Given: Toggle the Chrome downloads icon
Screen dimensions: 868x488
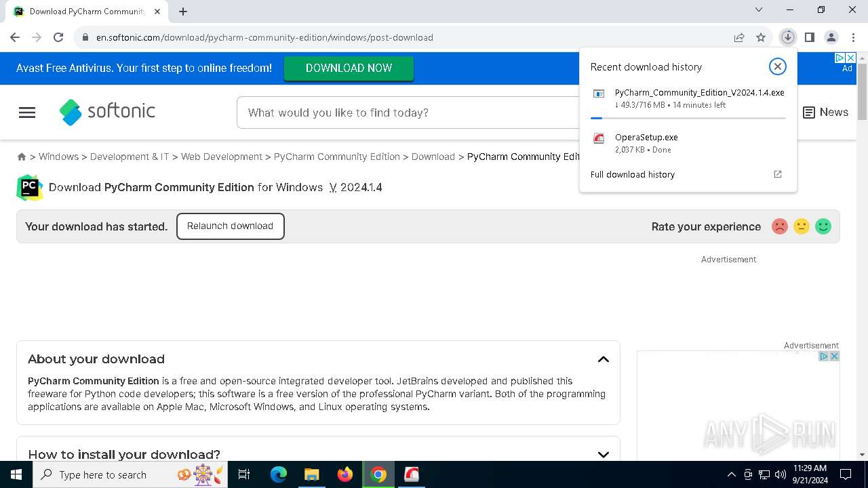Looking at the screenshot, I should pos(787,37).
